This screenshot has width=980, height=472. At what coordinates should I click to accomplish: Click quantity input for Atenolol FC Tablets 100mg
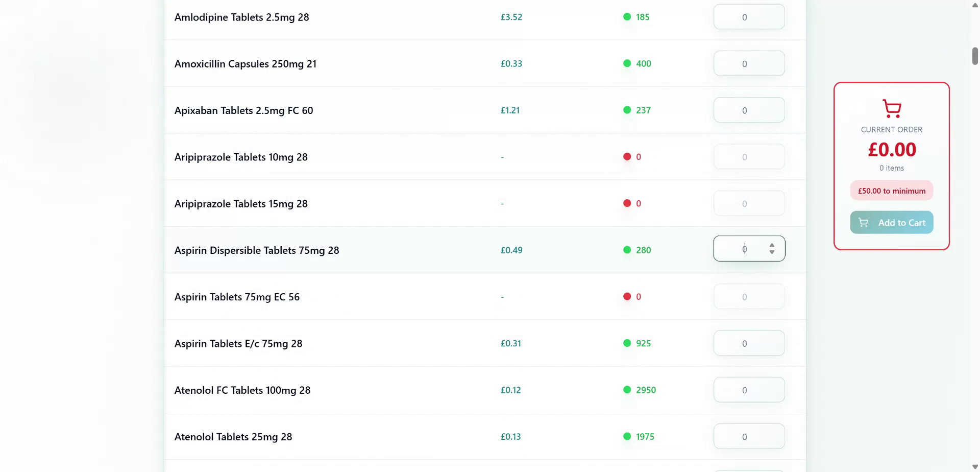click(x=749, y=390)
